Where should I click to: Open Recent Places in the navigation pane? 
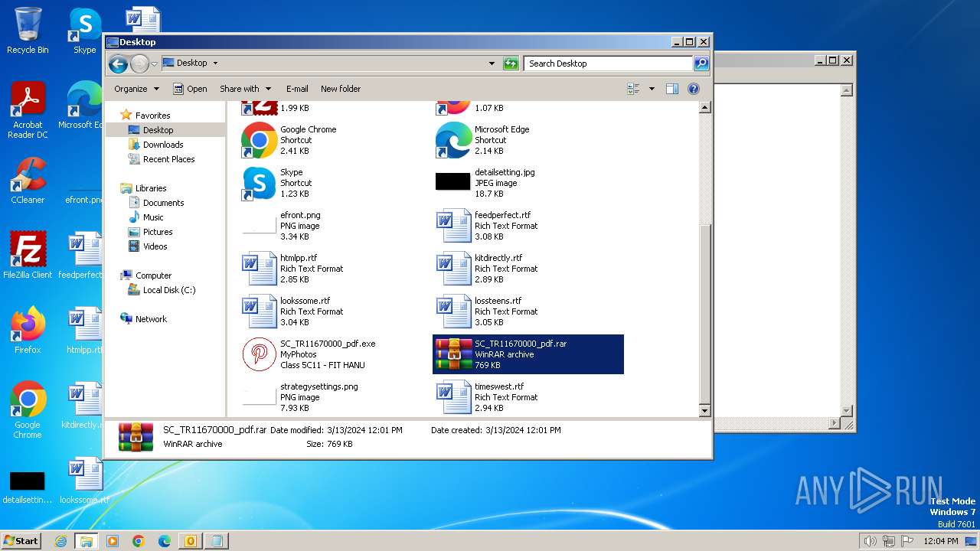coord(168,159)
